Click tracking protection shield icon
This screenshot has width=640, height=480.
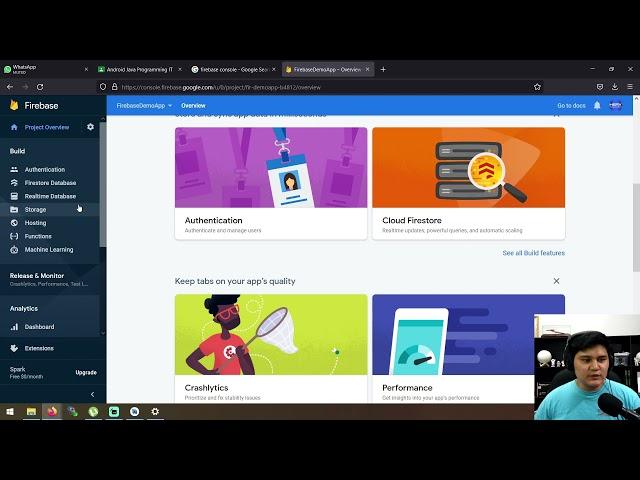pyautogui.click(x=103, y=87)
